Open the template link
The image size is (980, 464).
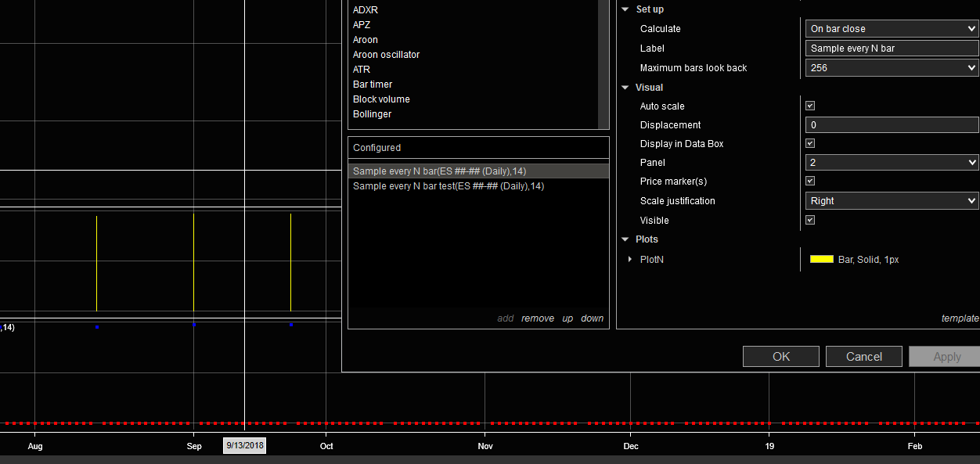960,318
